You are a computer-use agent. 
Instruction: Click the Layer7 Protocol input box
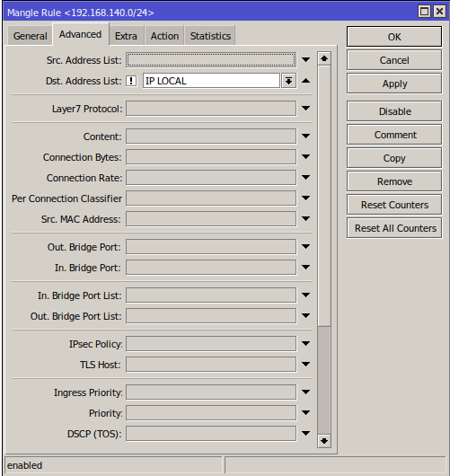[x=211, y=109]
